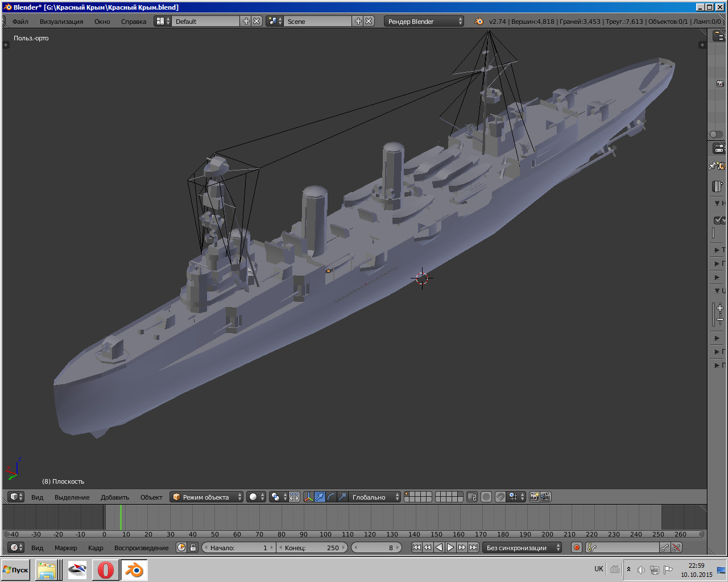Toggle the timeline lock icon
This screenshot has height=582, width=728.
(x=193, y=547)
